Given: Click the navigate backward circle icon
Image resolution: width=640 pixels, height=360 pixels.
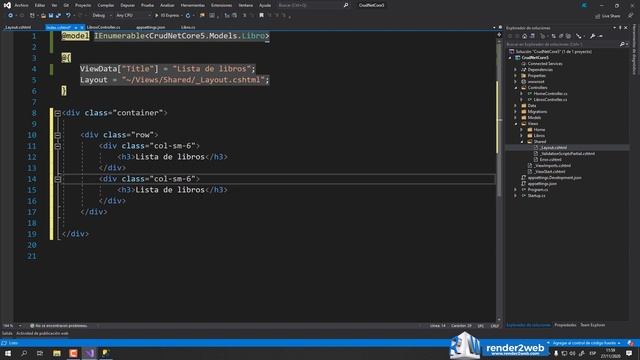Looking at the screenshot, I should [10, 16].
